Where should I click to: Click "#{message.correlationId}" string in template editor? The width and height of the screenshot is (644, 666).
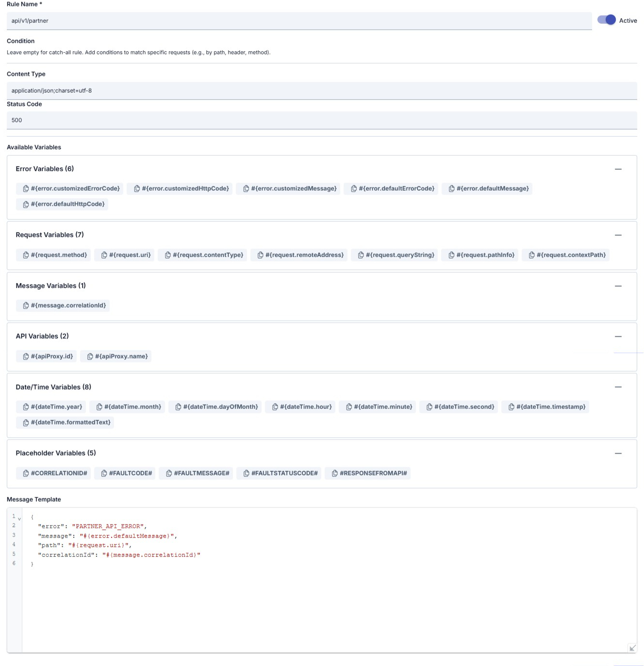(151, 555)
